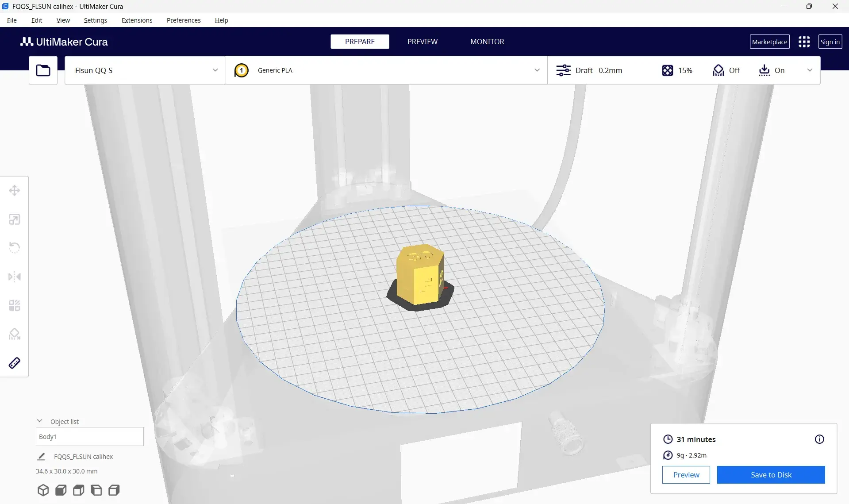
Task: Select the yellow calibration model on the bed
Action: click(420, 274)
